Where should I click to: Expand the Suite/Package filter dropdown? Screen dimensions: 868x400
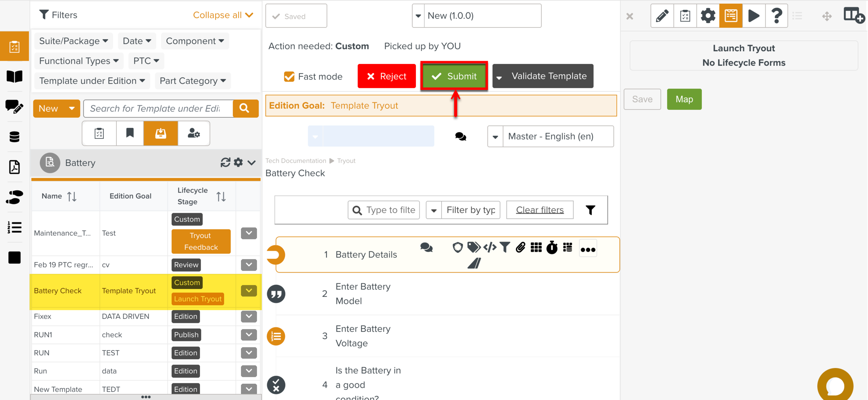(74, 41)
